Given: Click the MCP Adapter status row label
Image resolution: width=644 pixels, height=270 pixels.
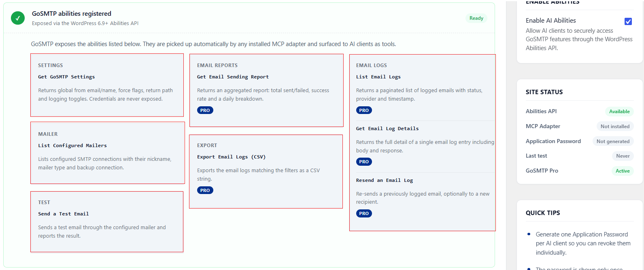Looking at the screenshot, I should point(543,127).
